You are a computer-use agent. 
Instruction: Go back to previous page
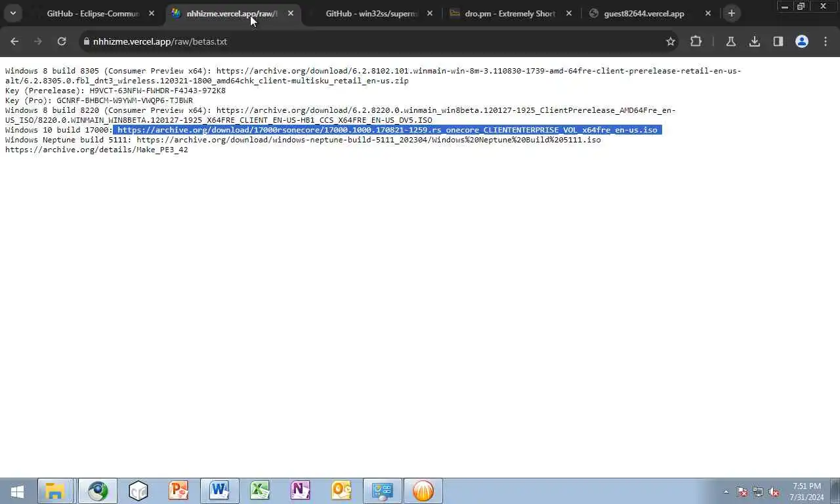14,41
